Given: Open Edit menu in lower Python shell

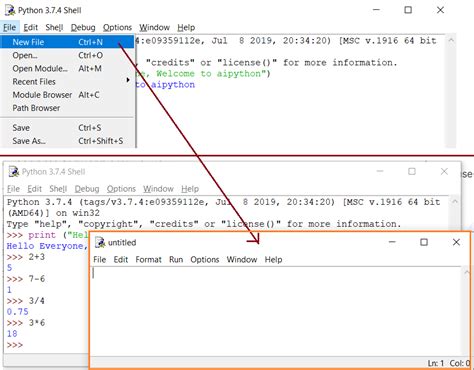Looking at the screenshot, I should pyautogui.click(x=35, y=189).
